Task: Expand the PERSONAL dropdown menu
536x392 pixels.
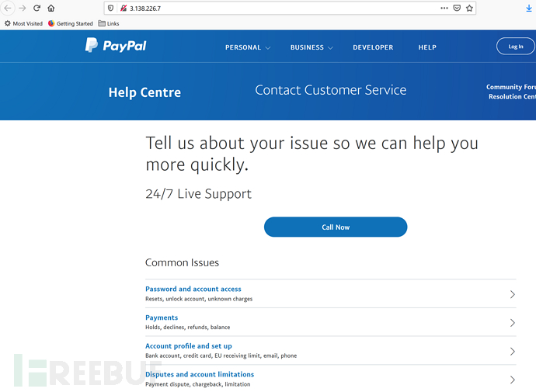Action: 248,47
